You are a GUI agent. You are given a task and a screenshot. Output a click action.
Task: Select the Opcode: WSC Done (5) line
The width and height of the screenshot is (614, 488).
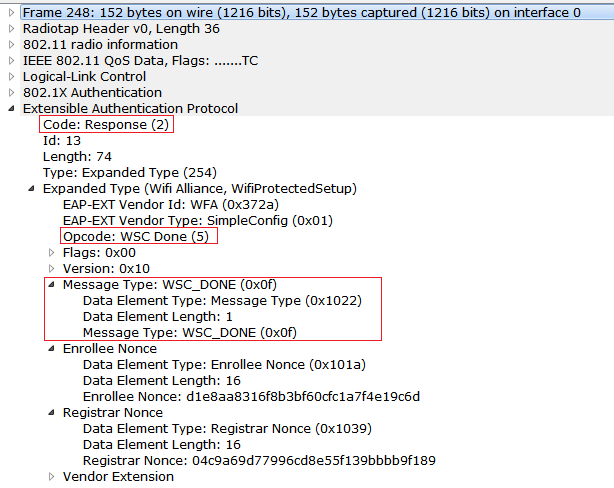point(138,237)
